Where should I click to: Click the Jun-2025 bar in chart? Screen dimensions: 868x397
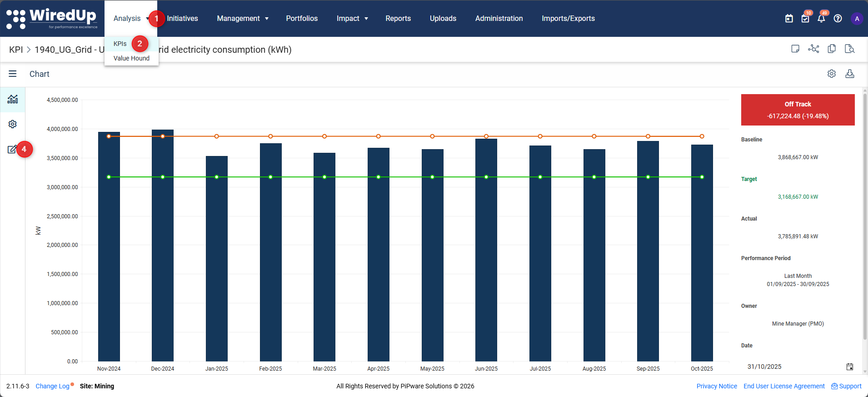tap(486, 250)
